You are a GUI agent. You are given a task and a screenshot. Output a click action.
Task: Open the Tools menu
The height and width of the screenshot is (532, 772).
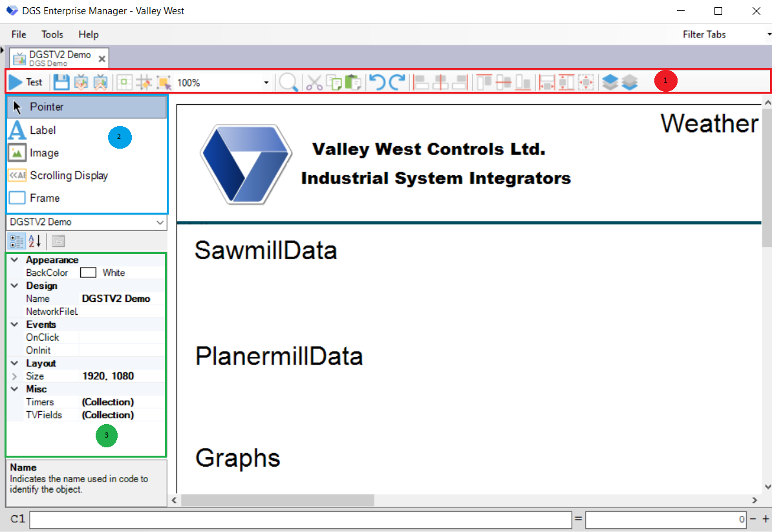click(52, 34)
